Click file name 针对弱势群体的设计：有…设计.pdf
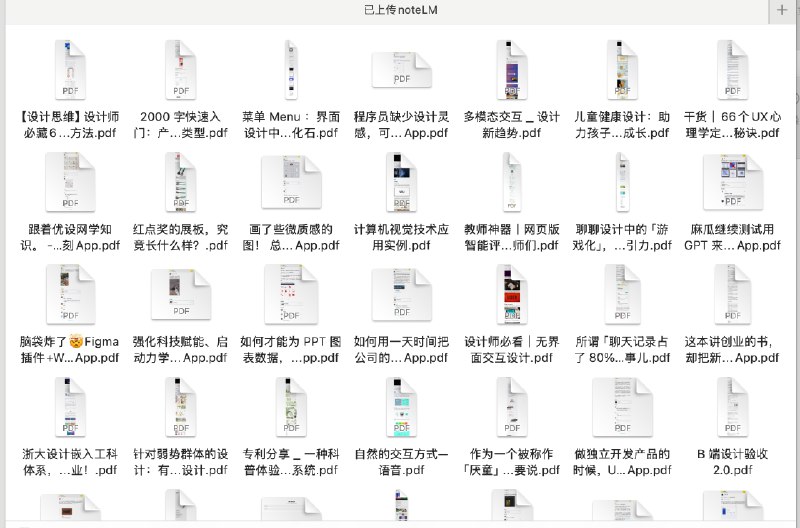This screenshot has height=528, width=800. pos(181,461)
